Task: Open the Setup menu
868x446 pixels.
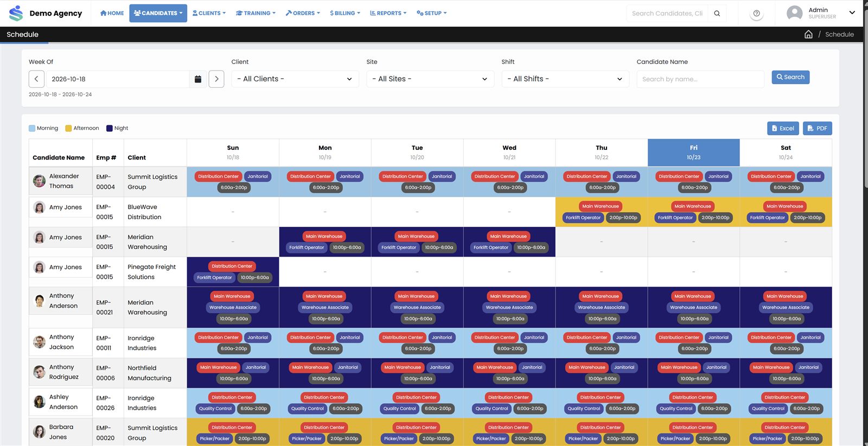Action: 432,13
